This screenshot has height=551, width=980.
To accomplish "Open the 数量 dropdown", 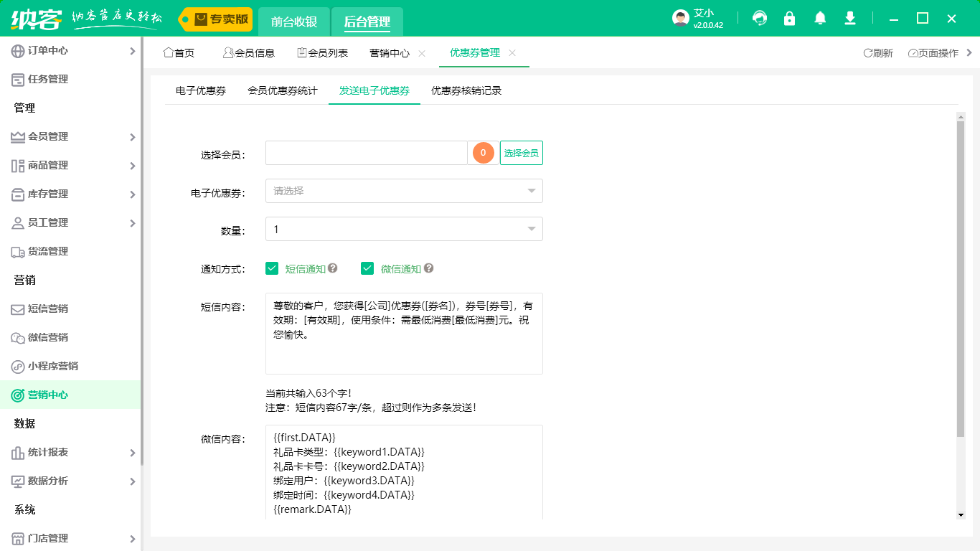I will click(404, 229).
